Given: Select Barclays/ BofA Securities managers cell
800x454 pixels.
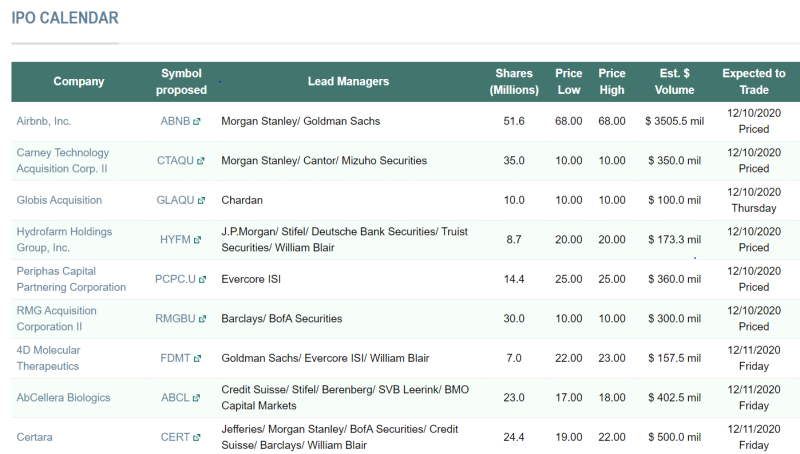Looking at the screenshot, I should pos(282,319).
